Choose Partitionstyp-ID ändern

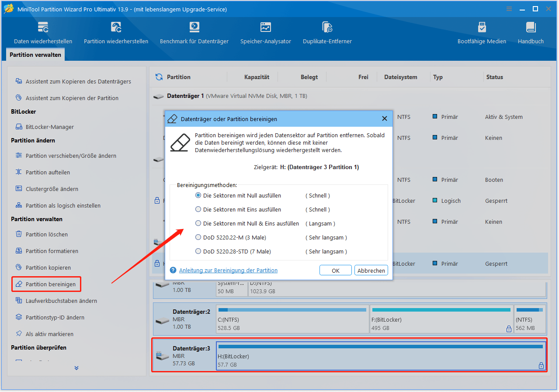click(x=50, y=317)
